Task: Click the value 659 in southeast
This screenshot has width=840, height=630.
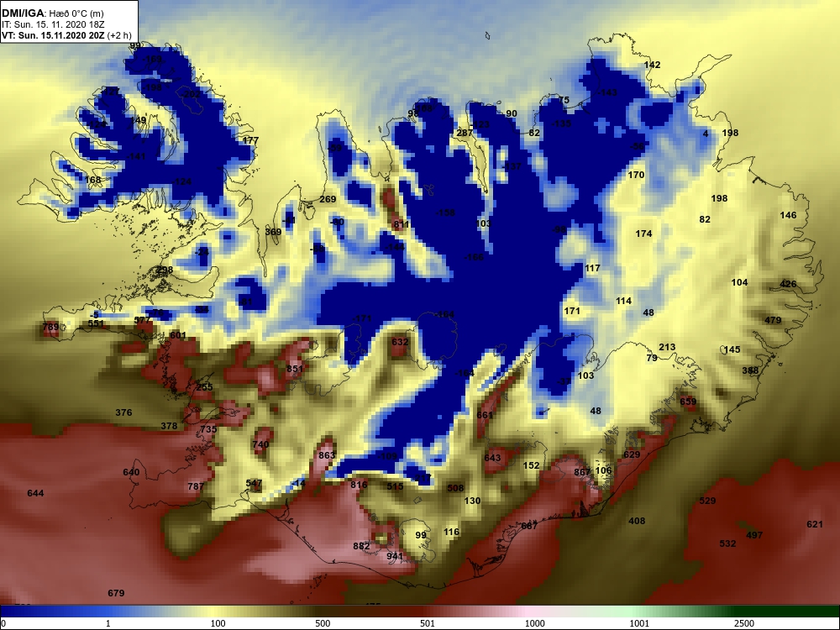Action: (688, 402)
